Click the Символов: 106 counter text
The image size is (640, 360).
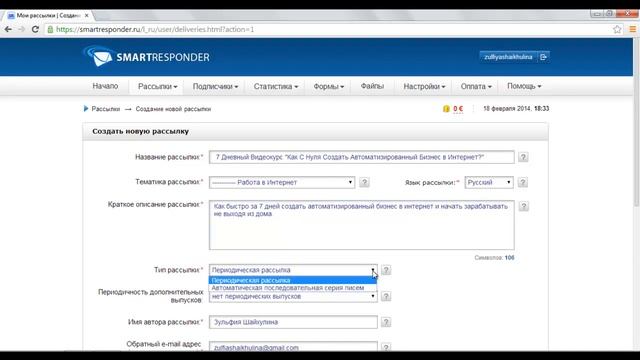[494, 258]
